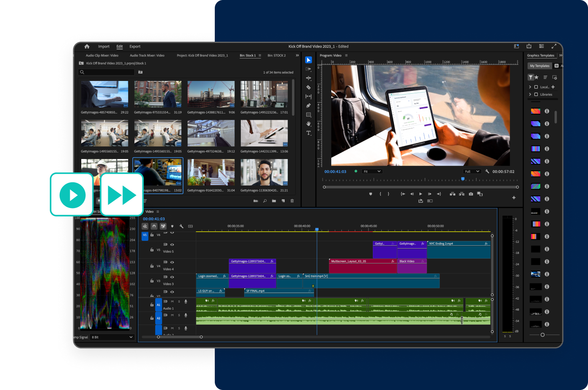This screenshot has height=390, width=588.
Task: Select the Track Select Forward tool
Action: point(308,69)
